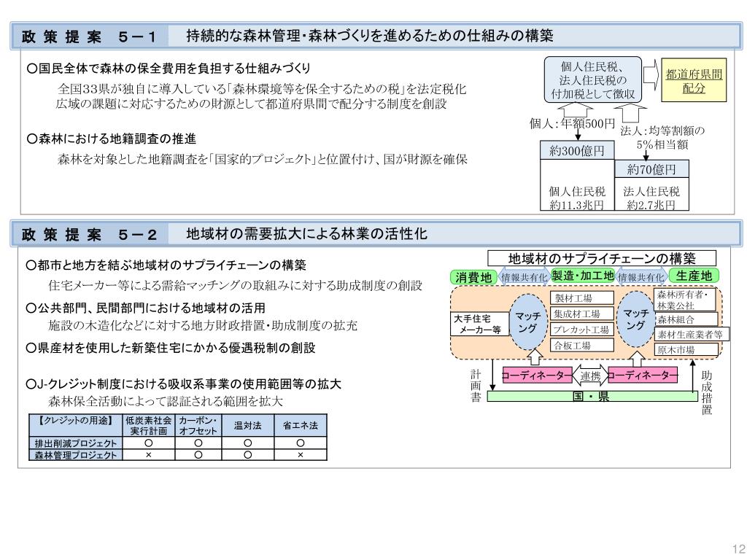This screenshot has width=747, height=560.
Task: Click the vertical label 助成措置
Action: [706, 392]
